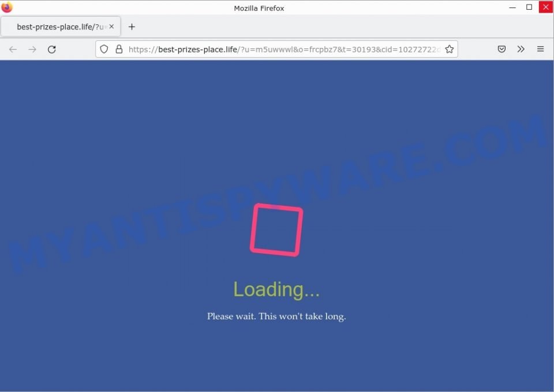The width and height of the screenshot is (554, 392).
Task: Show site security padlock info
Action: pyautogui.click(x=119, y=49)
